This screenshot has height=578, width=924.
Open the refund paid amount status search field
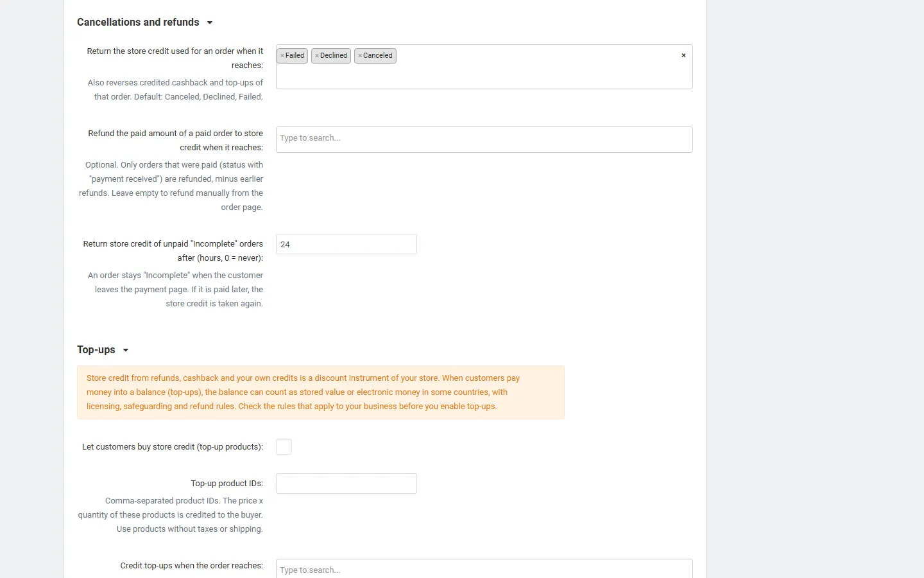484,139
